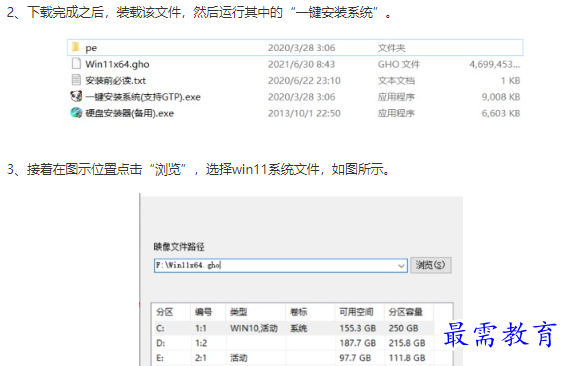This screenshot has width=565, height=366.
Task: Click the 9,008 KB size value
Action: [x=501, y=97]
